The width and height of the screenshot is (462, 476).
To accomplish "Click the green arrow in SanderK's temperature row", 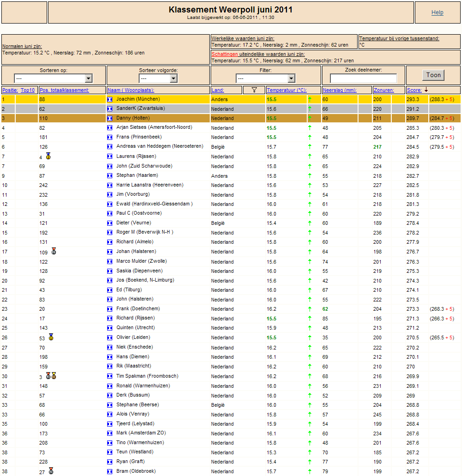I will [310, 108].
